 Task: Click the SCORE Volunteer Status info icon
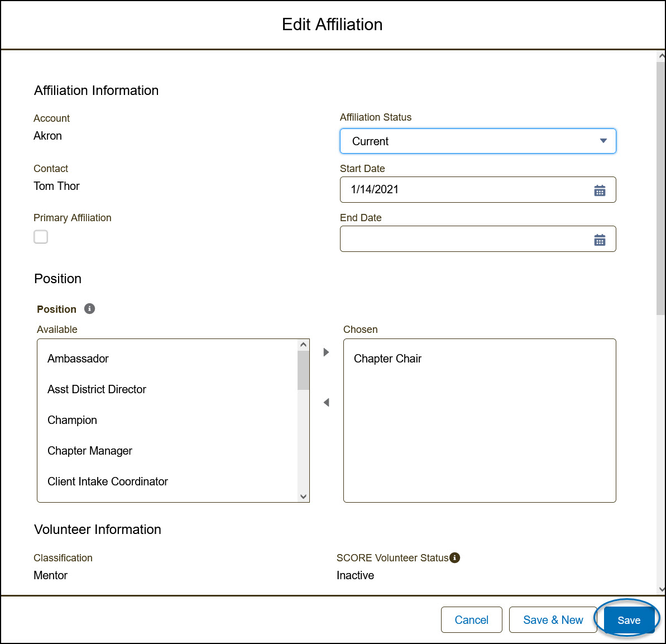click(x=455, y=557)
